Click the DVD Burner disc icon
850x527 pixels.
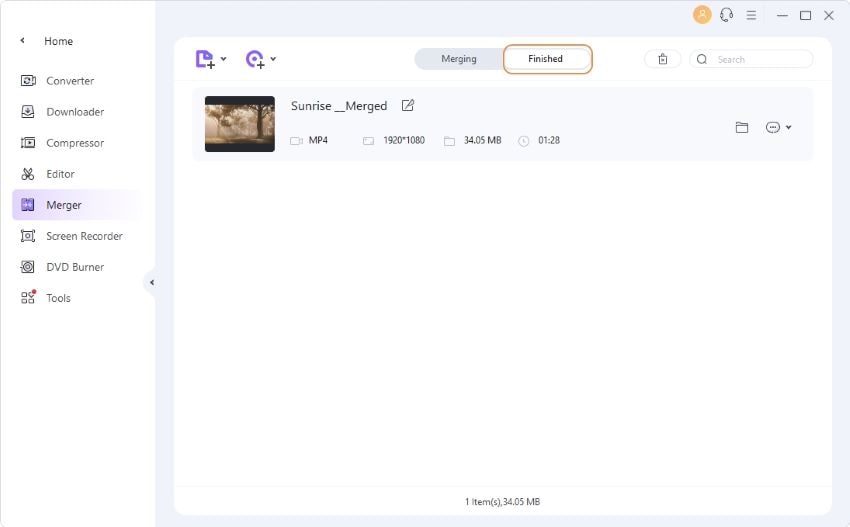click(x=28, y=267)
